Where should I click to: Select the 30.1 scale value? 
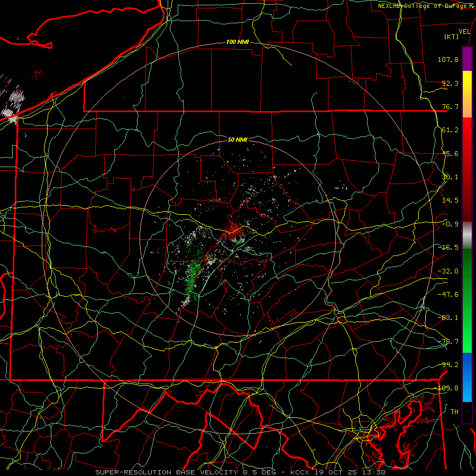coord(450,177)
